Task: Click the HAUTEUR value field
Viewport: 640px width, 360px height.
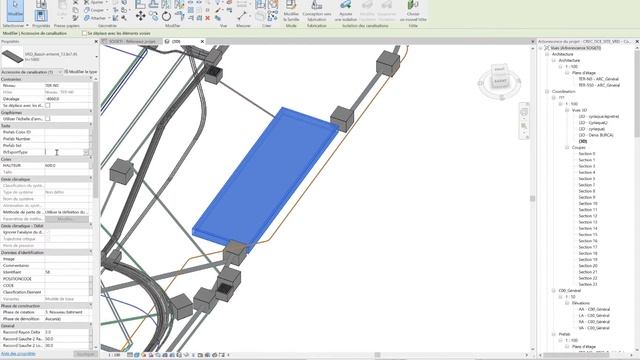Action: click(67, 165)
